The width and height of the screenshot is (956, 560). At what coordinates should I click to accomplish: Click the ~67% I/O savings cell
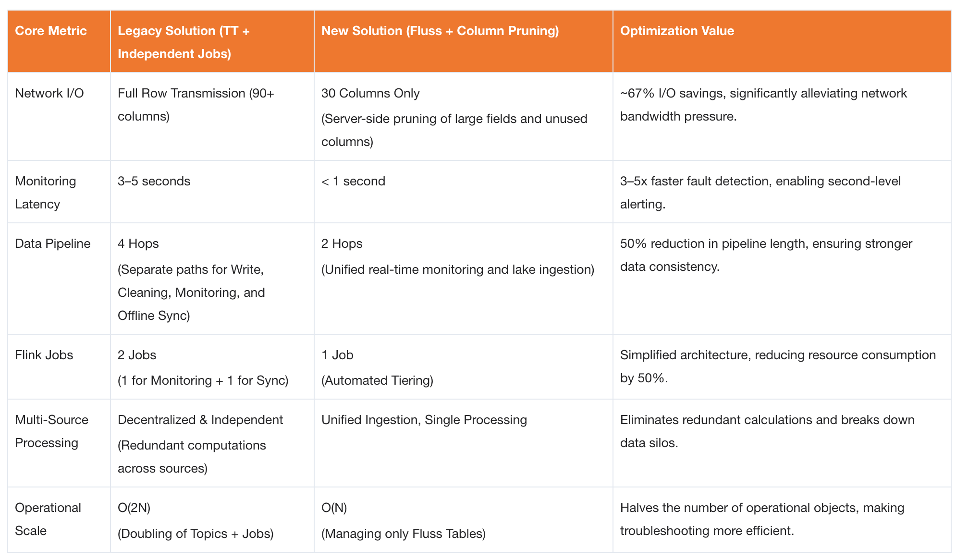pyautogui.click(x=763, y=105)
